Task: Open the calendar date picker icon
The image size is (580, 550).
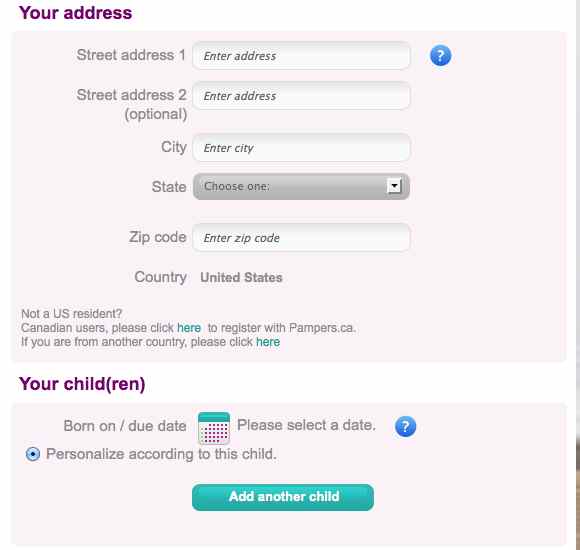Action: click(x=214, y=428)
